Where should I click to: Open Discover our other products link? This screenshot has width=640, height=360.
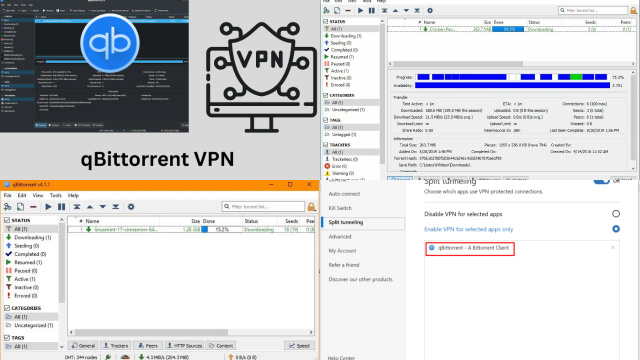(360, 280)
